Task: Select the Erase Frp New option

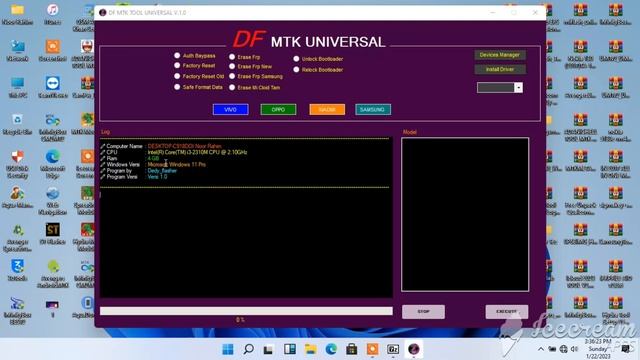Action: click(x=232, y=66)
